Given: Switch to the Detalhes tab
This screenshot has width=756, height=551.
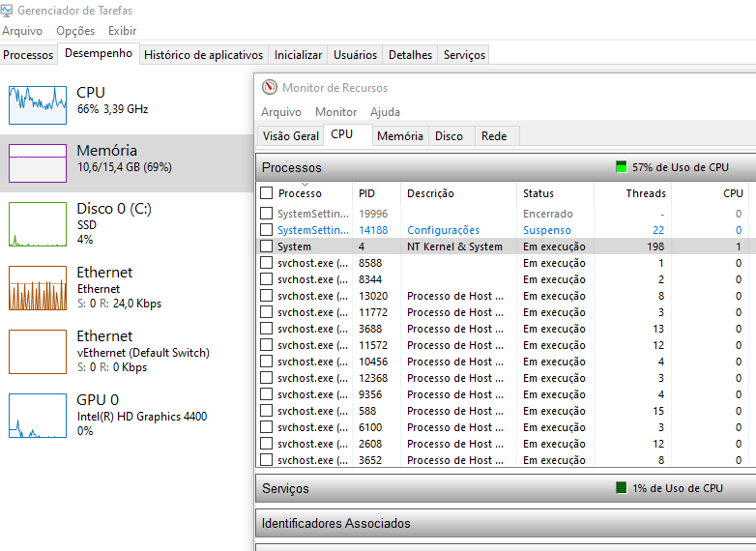Looking at the screenshot, I should pyautogui.click(x=410, y=55).
